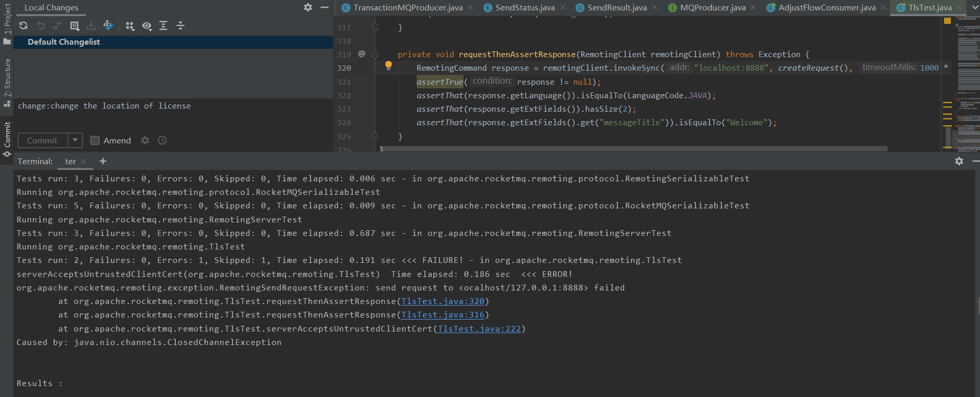Select the AdjustFlowConsumer.java tab
Viewport: 980px width, 397px height.
(827, 7)
